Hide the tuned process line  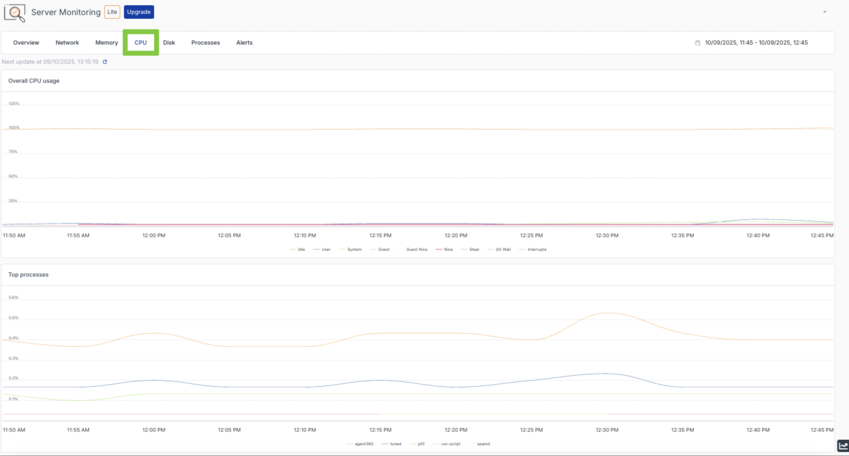[x=394, y=443]
